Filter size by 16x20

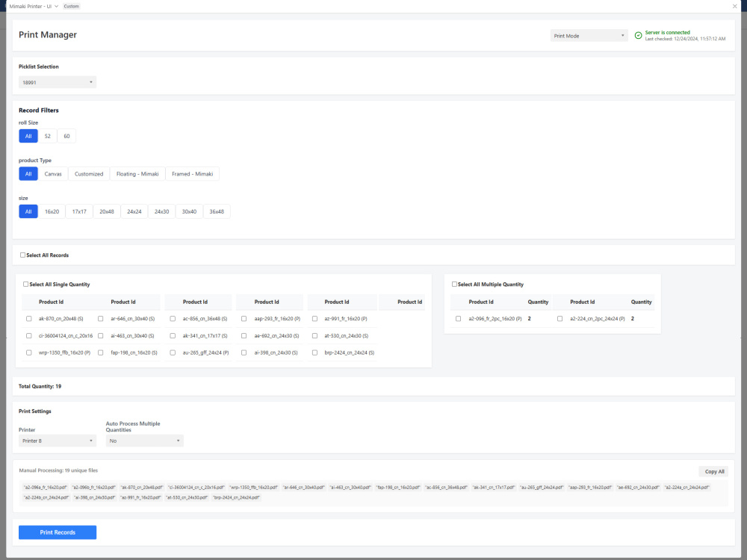(52, 211)
